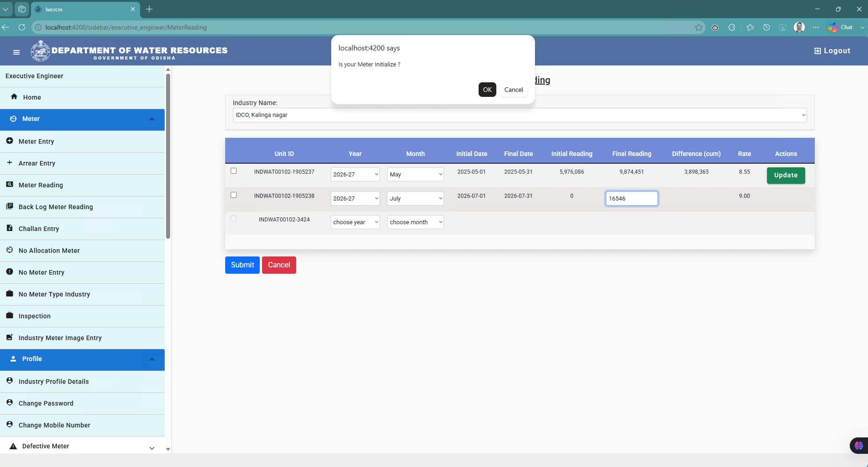Expand the Defective Meter section chevron
Image resolution: width=868 pixels, height=467 pixels.
(152, 448)
